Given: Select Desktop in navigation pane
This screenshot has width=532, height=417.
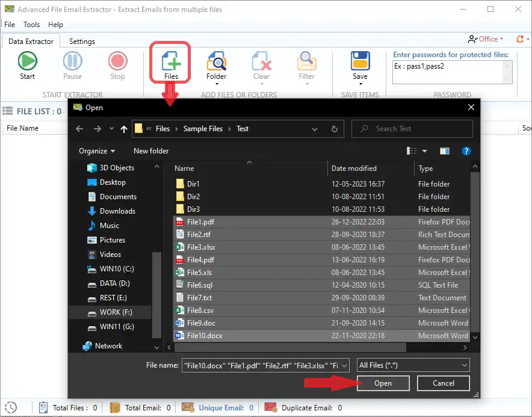Looking at the screenshot, I should (107, 182).
